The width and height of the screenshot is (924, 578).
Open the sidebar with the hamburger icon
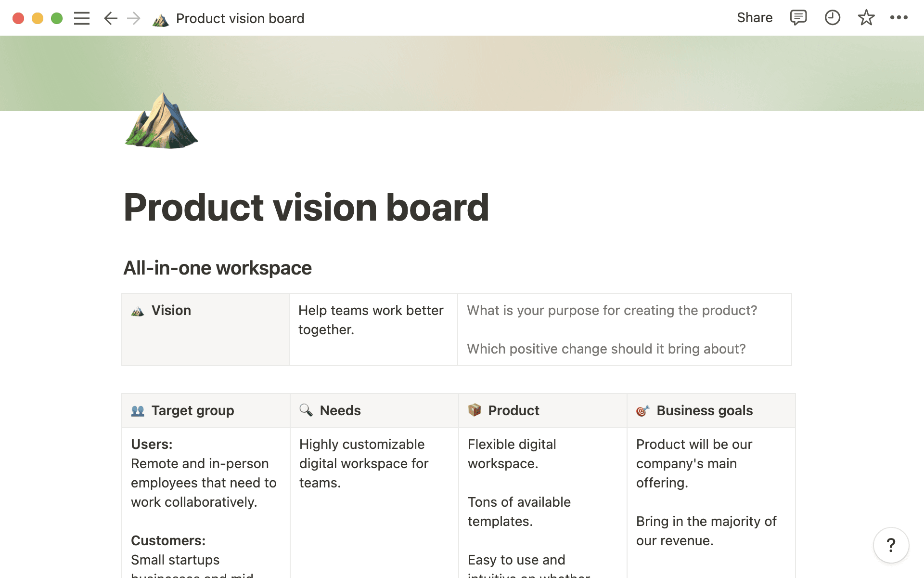[x=82, y=18]
